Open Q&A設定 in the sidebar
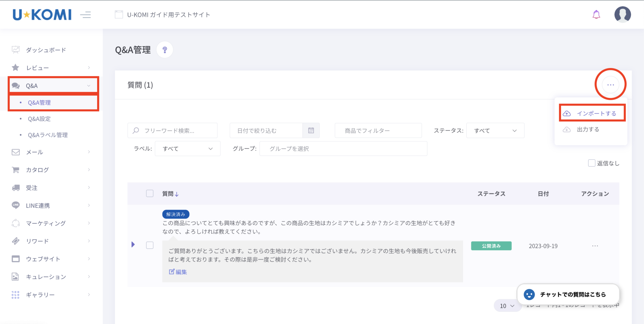644x324 pixels. click(39, 119)
